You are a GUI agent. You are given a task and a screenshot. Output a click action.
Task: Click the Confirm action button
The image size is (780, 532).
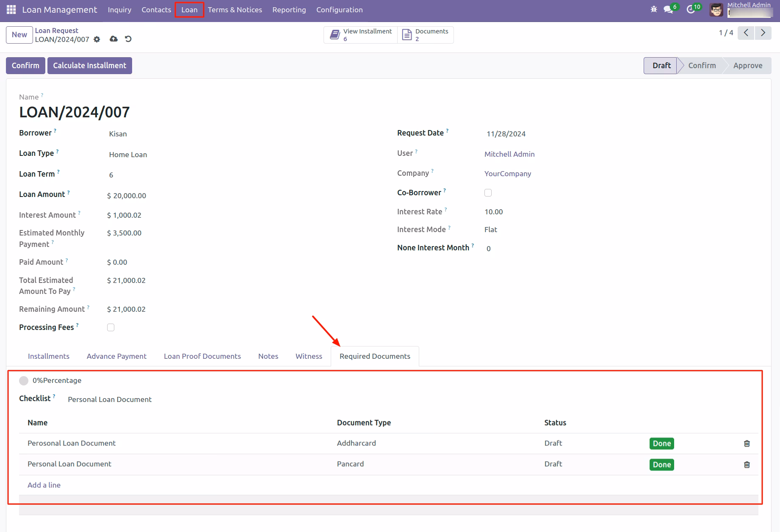tap(25, 66)
